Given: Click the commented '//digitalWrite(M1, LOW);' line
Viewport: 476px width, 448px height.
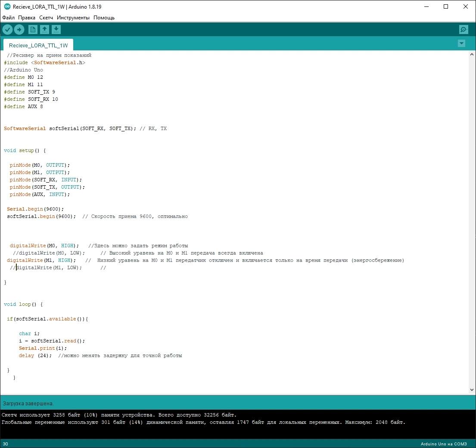Looking at the screenshot, I should pos(46,268).
